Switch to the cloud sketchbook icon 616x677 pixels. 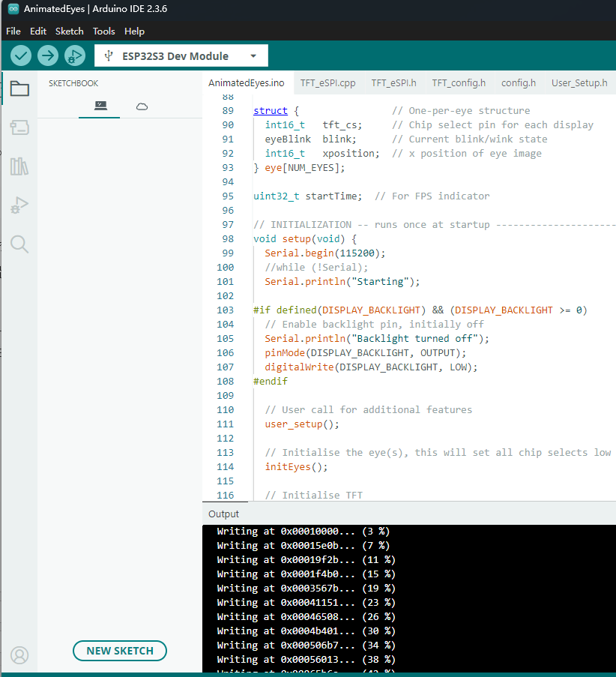click(x=142, y=106)
